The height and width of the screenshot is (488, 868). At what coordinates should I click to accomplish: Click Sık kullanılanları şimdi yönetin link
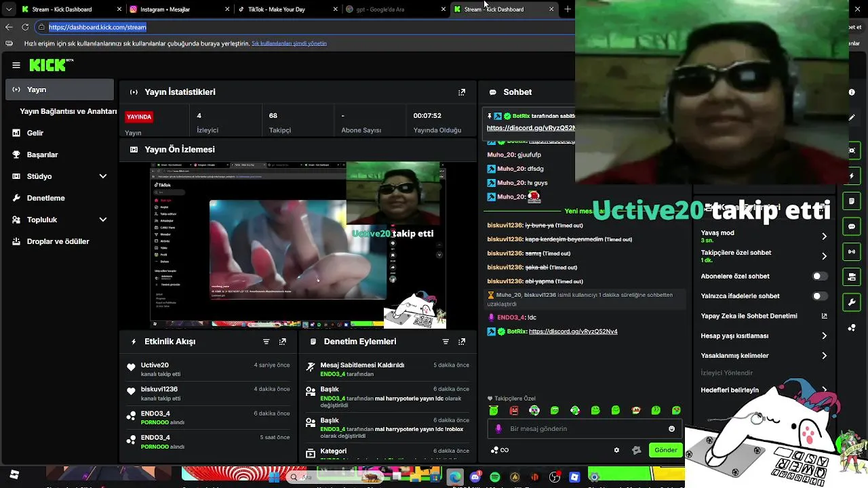tap(289, 43)
